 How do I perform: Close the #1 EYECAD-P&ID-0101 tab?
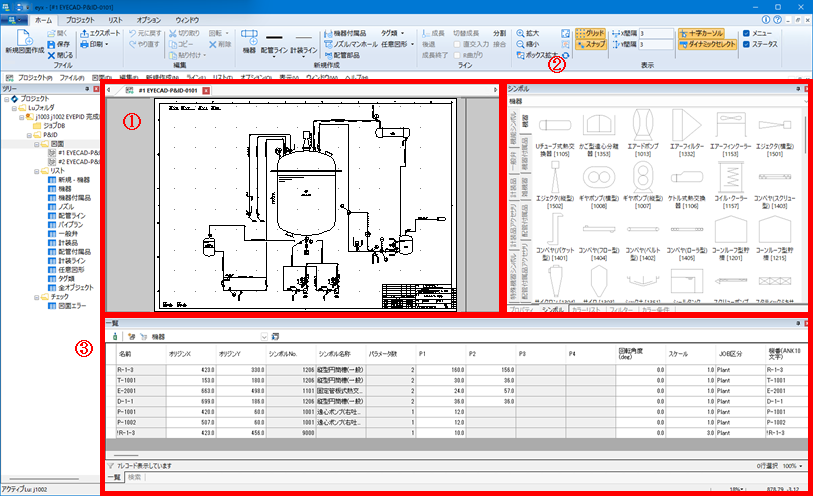206,90
